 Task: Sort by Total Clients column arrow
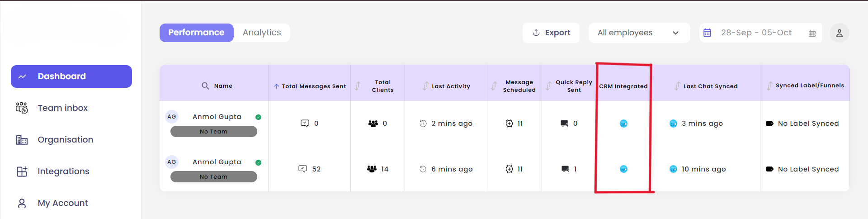357,86
